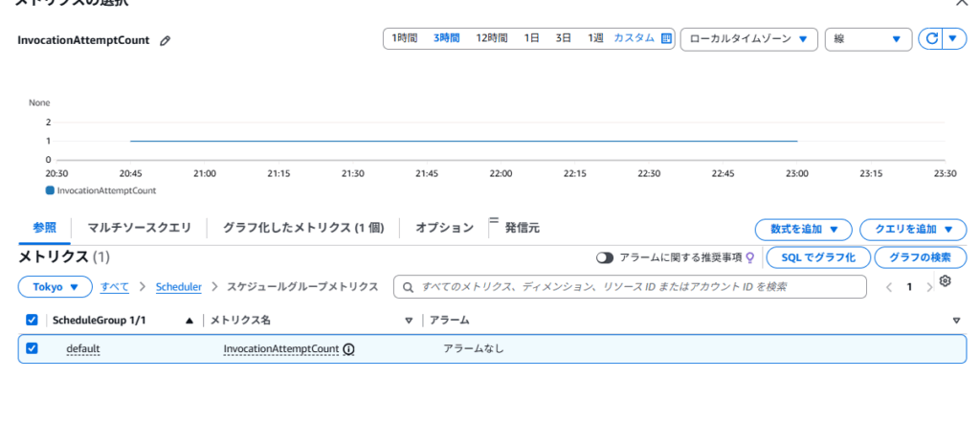This screenshot has width=980, height=423.
Task: Click the magnifier icon in the metrics search box
Action: click(x=409, y=287)
